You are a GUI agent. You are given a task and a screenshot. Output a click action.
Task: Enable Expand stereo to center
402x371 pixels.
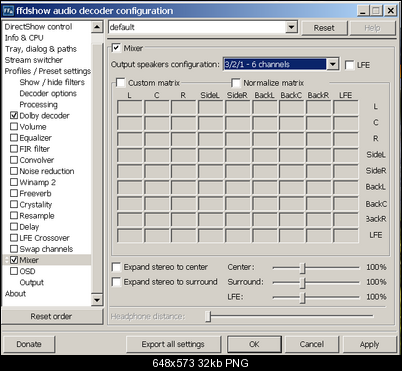116,267
